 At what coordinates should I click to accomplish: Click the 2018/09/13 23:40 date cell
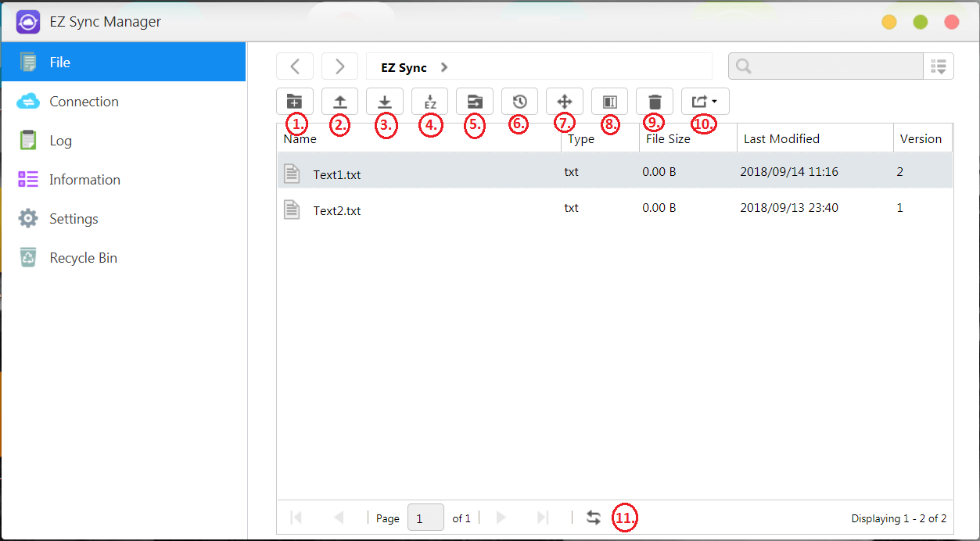click(789, 208)
